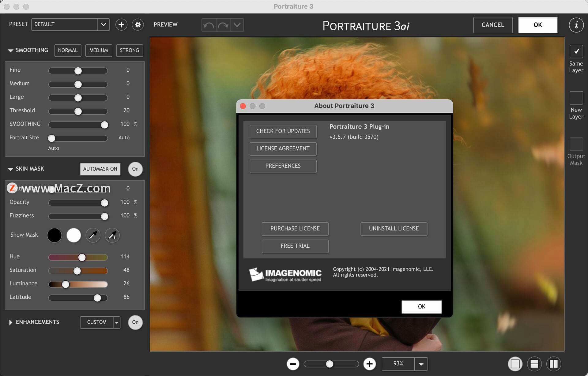588x376 pixels.
Task: Click the zoom level slider handle
Action: point(330,364)
